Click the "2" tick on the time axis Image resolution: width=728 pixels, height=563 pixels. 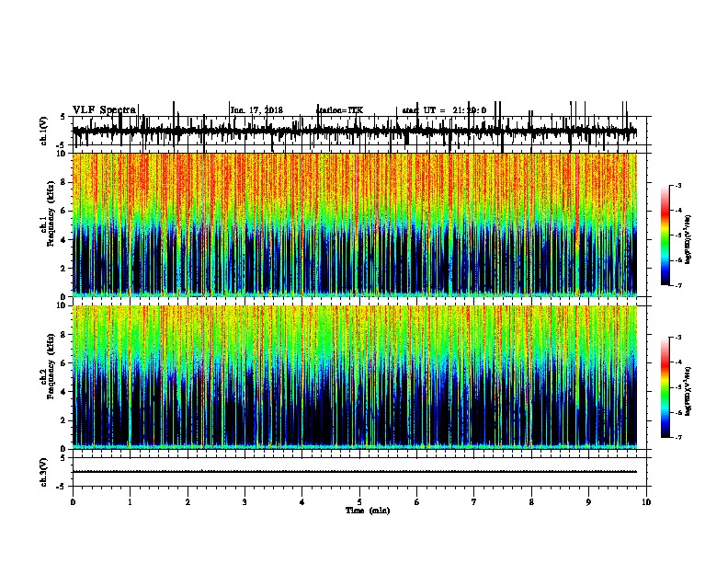(188, 502)
